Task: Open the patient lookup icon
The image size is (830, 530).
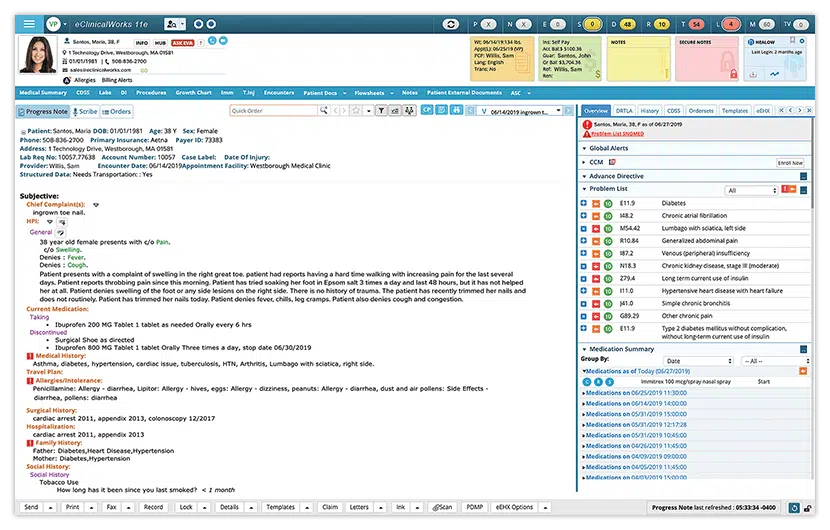Action: coord(175,23)
